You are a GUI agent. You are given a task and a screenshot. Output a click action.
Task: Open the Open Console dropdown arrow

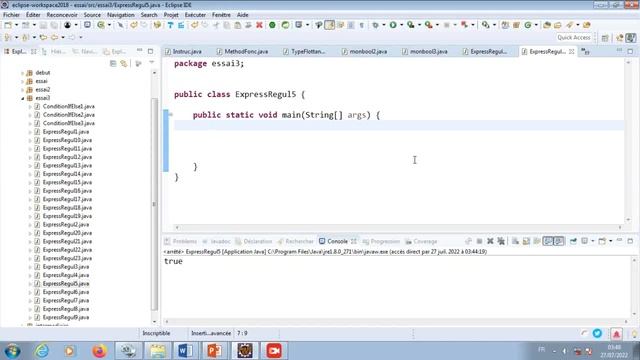611,241
